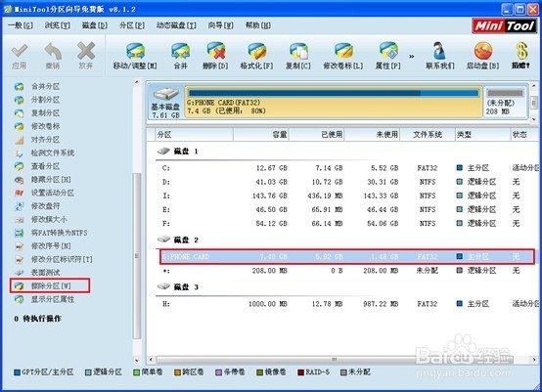
Task: Open the View (浏览) menu
Action: tap(58, 25)
